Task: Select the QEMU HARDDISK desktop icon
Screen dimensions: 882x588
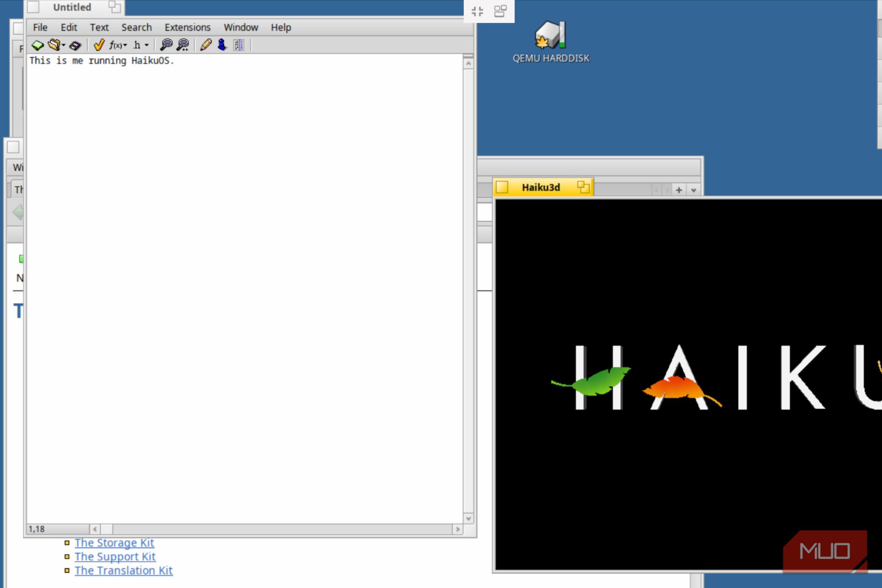Action: 551,42
